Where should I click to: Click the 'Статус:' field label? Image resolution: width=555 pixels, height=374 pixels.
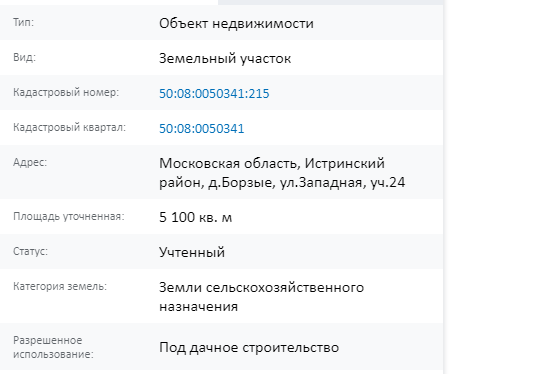pyautogui.click(x=30, y=251)
